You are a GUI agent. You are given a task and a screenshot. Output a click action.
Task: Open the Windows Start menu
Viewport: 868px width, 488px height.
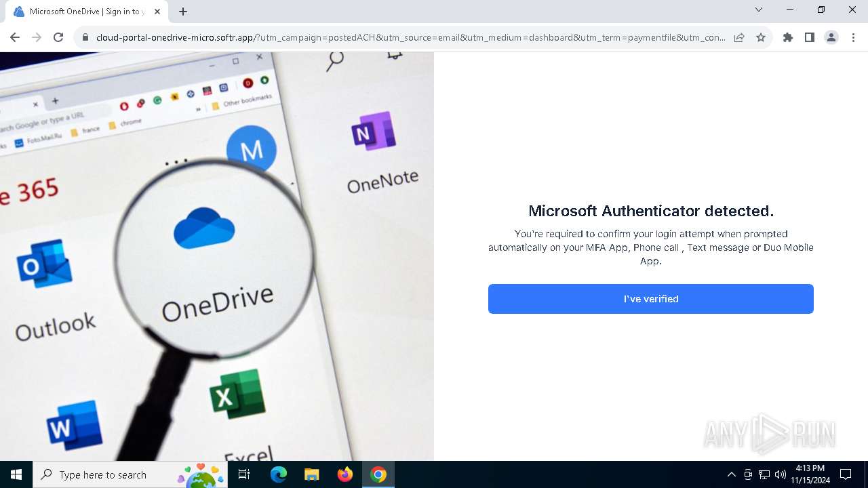(16, 474)
